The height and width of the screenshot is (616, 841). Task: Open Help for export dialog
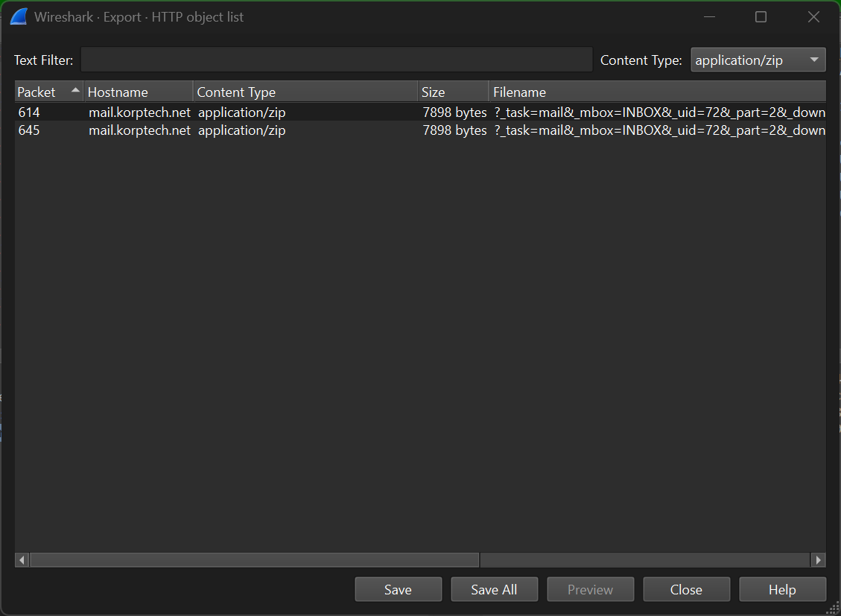(x=782, y=589)
